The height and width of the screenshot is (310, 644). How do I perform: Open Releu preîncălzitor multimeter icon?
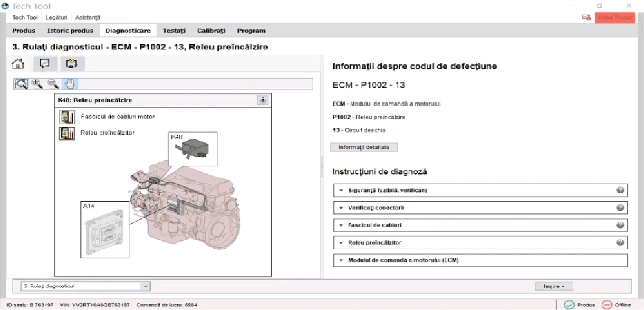click(x=67, y=133)
